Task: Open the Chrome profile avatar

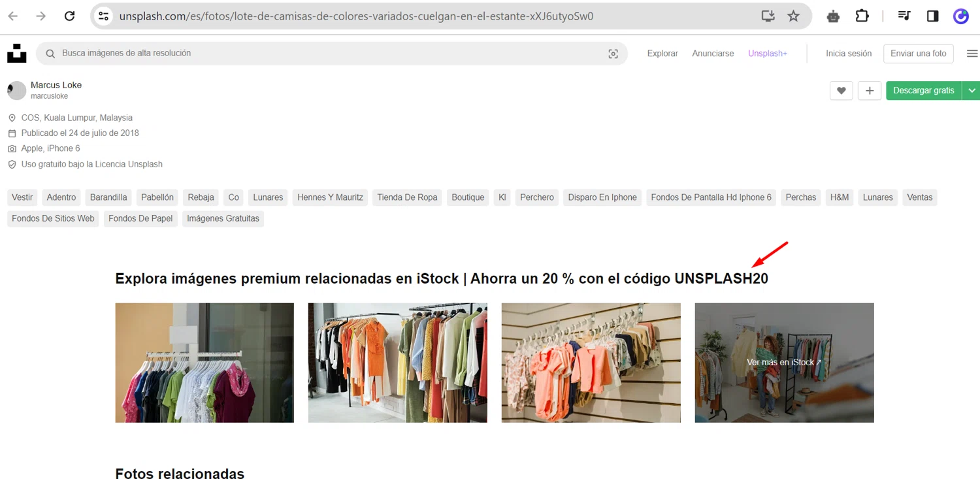Action: tap(961, 16)
